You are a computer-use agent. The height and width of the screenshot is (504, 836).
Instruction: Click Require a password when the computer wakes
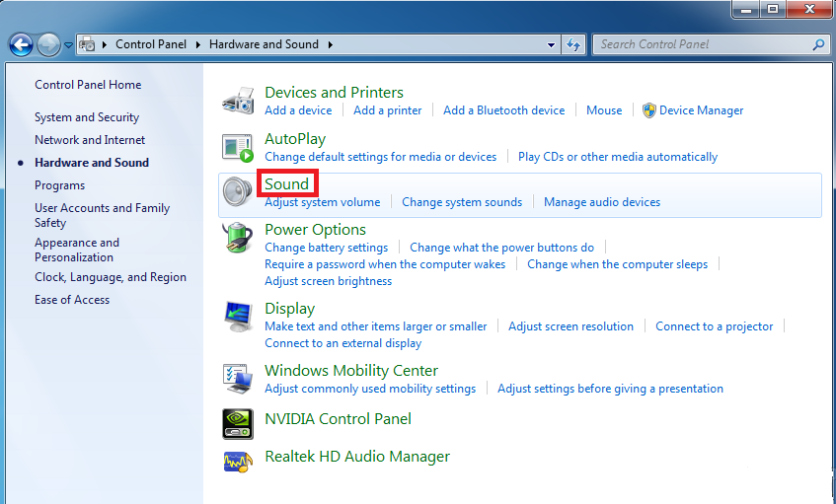(385, 264)
